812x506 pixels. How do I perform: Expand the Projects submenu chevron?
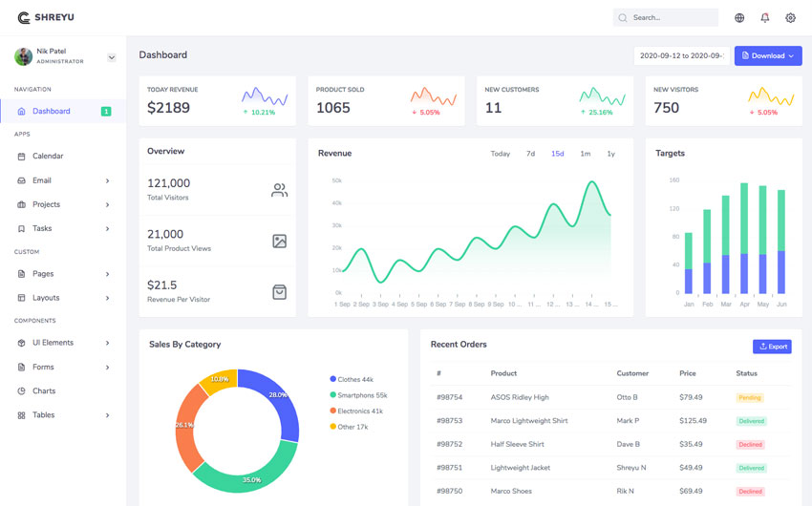click(x=107, y=205)
